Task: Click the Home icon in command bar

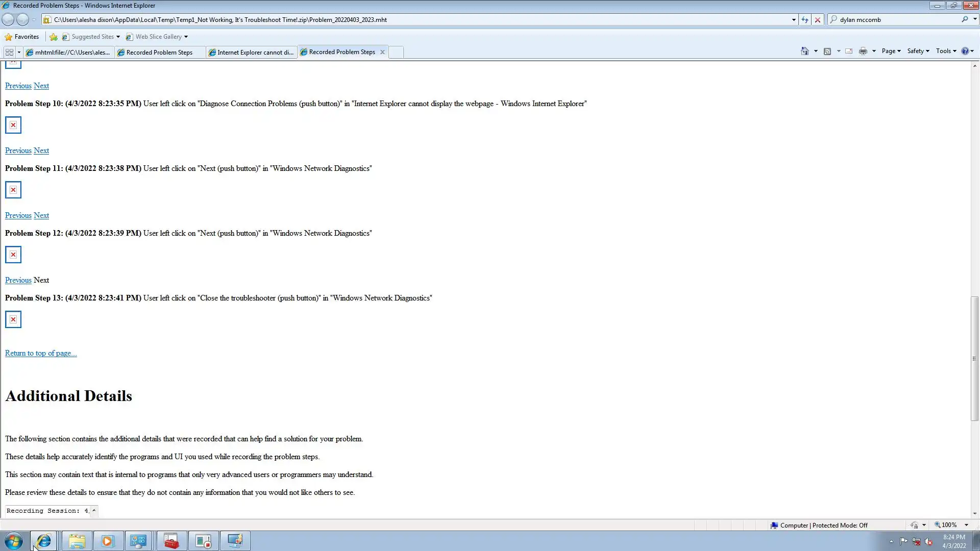Action: 804,51
